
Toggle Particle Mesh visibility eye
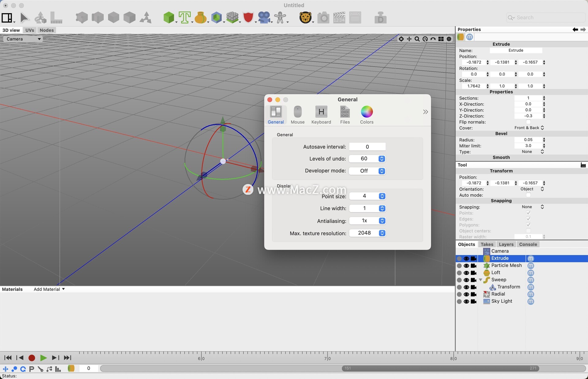[x=466, y=266]
